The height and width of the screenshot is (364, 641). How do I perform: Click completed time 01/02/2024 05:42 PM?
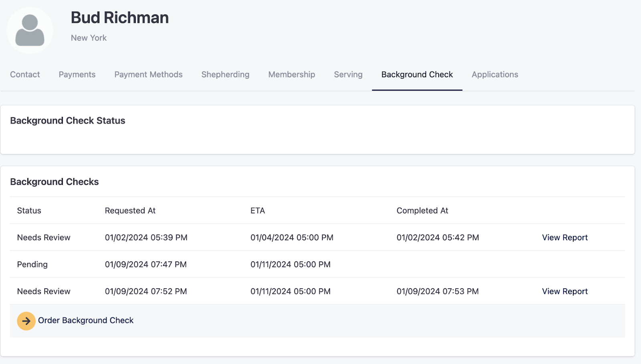[438, 237]
